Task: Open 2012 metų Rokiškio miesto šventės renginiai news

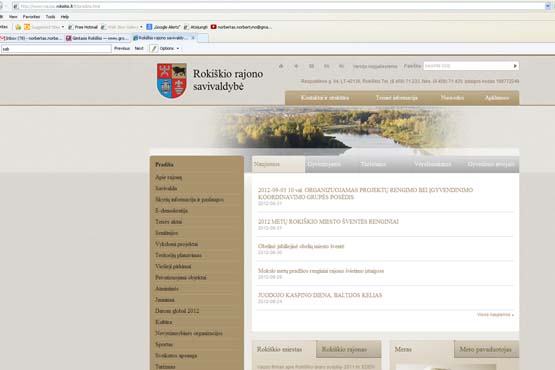Action: point(328,222)
